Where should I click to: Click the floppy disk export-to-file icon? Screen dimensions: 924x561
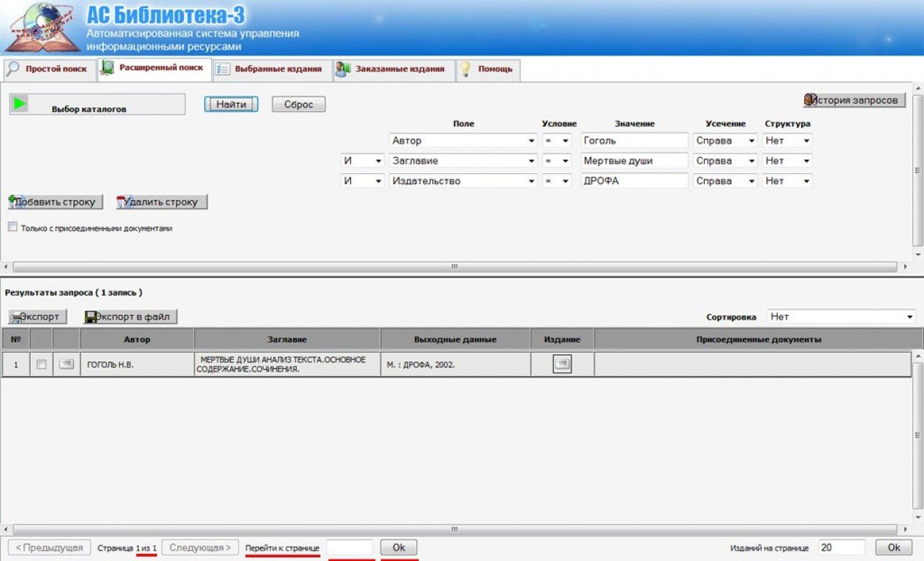coord(91,317)
